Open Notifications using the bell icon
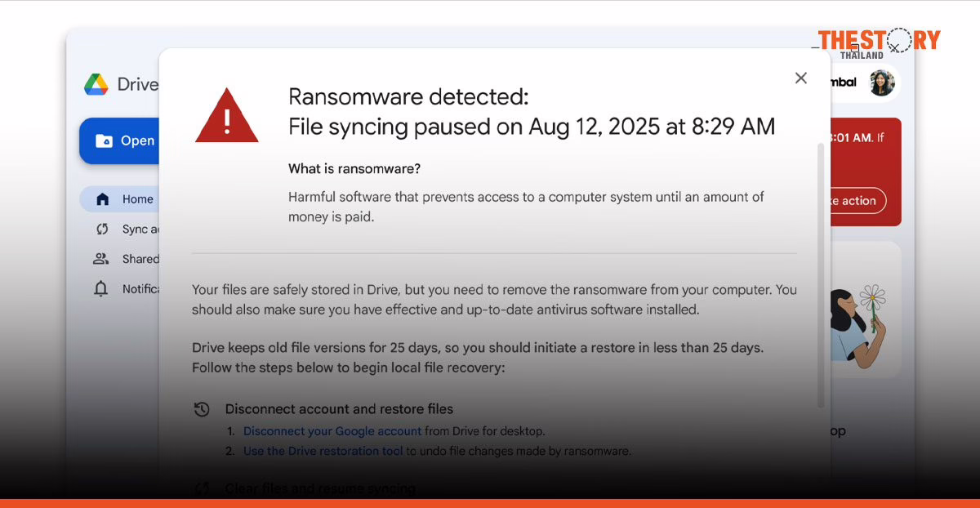This screenshot has height=508, width=980. click(102, 288)
